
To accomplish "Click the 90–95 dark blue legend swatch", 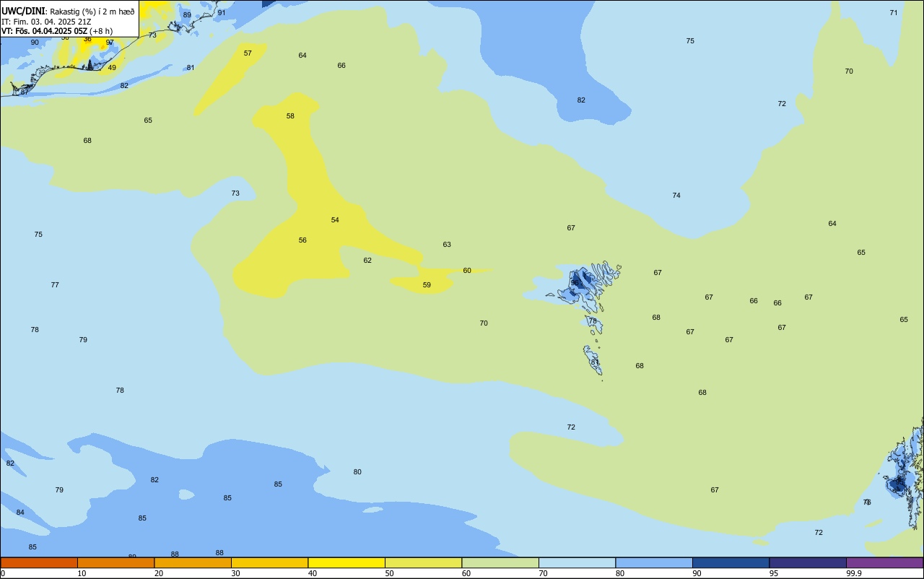I will [731, 562].
